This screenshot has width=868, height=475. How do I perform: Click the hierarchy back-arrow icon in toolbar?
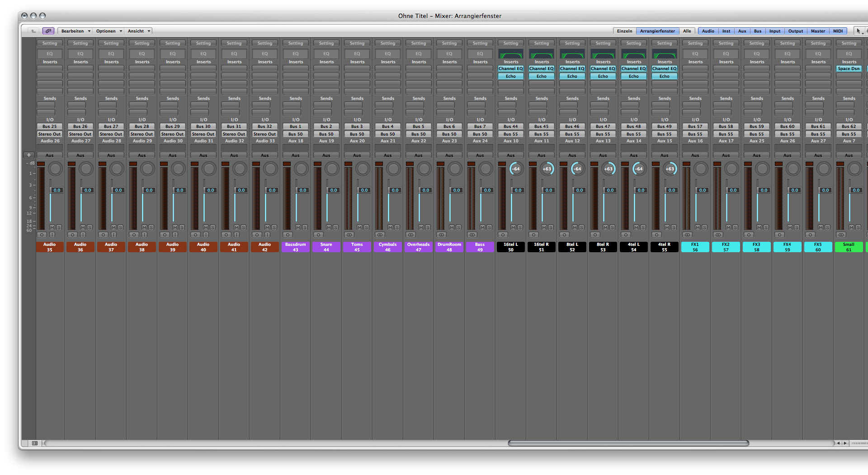pos(33,31)
